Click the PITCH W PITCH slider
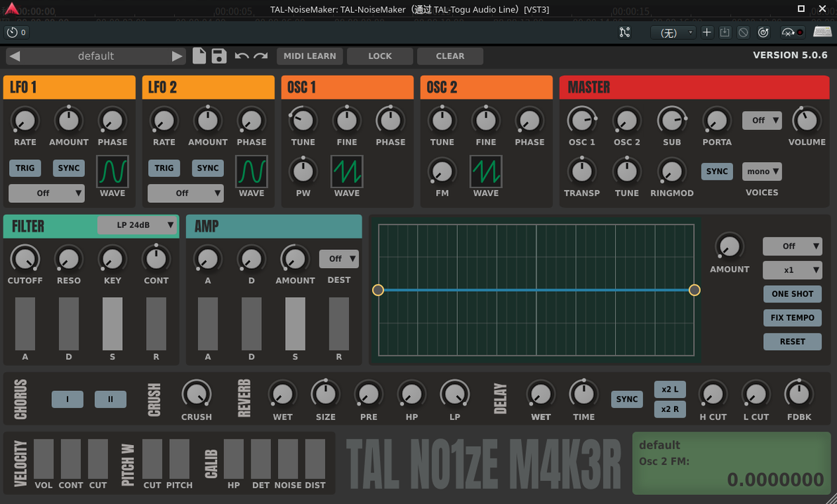Screen dimensions: 837x504 (x=179, y=459)
